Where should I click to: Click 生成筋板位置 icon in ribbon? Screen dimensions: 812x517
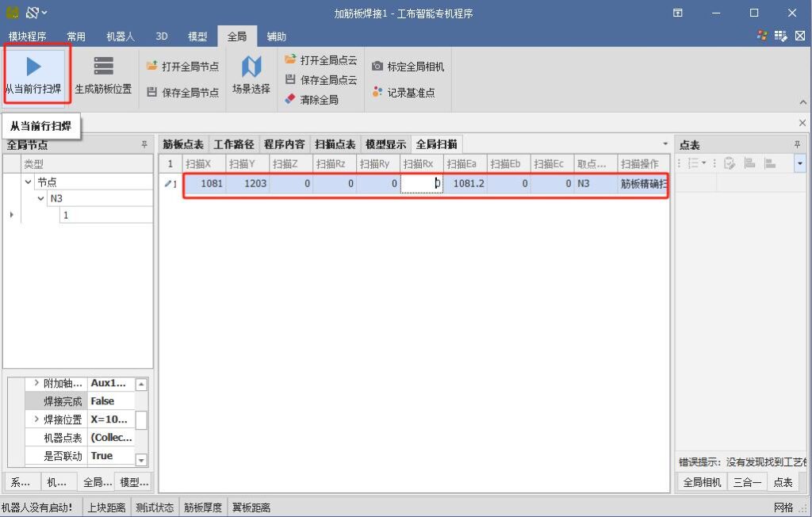[x=103, y=66]
